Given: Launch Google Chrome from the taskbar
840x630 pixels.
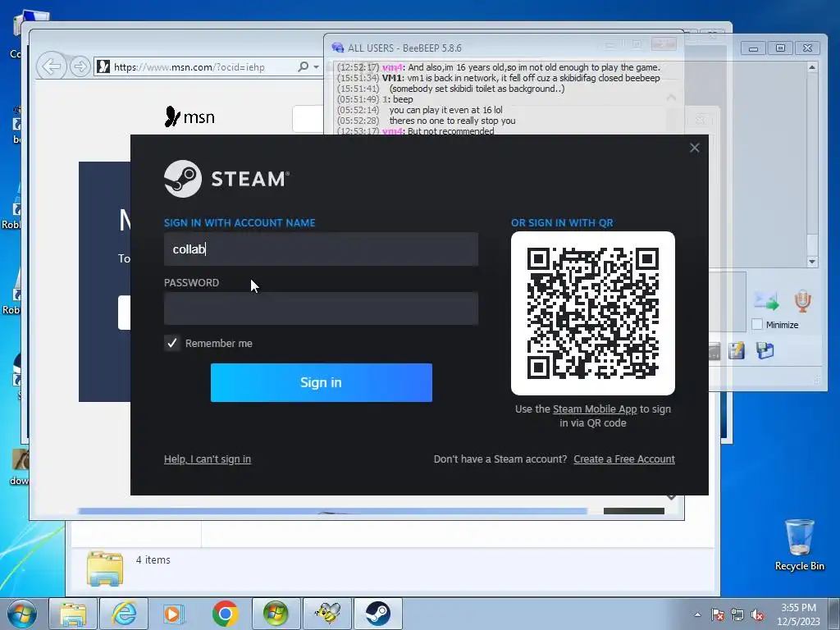Looking at the screenshot, I should 226,614.
